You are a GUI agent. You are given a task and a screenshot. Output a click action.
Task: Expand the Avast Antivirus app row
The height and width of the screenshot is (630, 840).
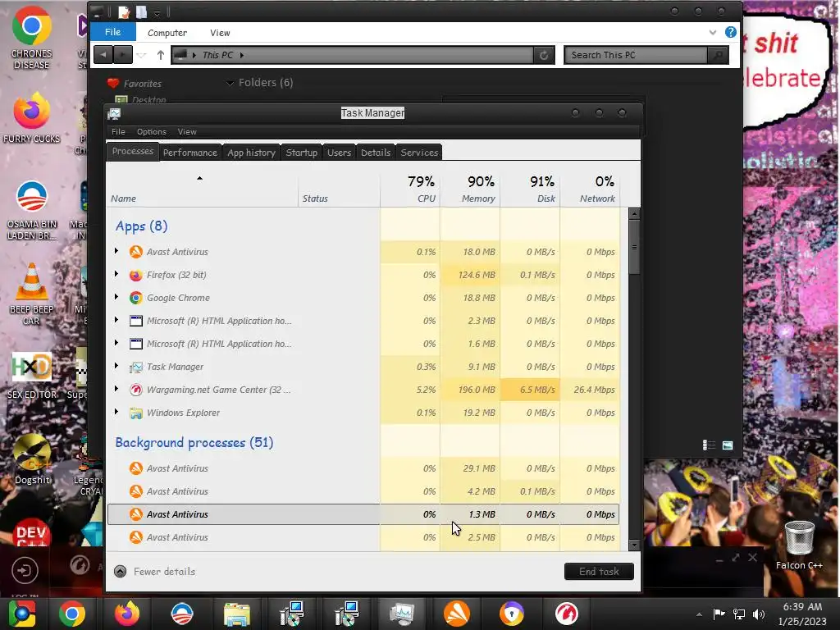(x=116, y=251)
